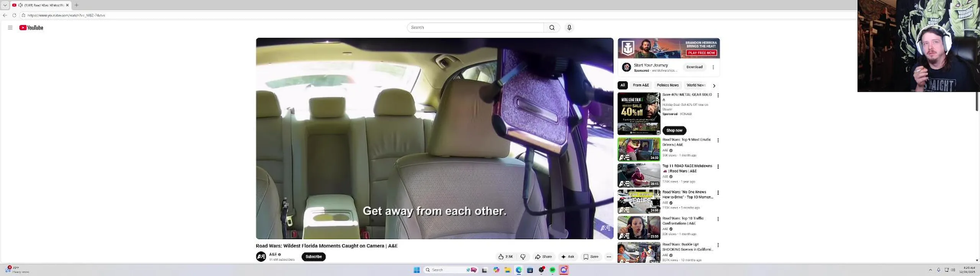The height and width of the screenshot is (276, 980).
Task: Open 'Road Wars: Buckle Up!' video thumbnail
Action: 639,252
